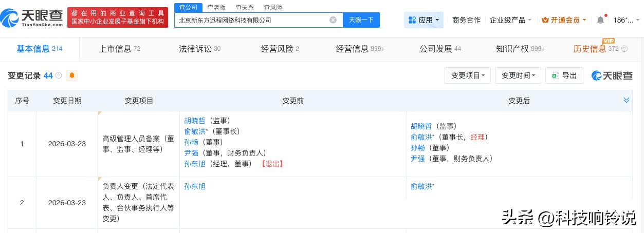Open the 变更项目 filter dropdown
This screenshot has width=644, height=233.
click(468, 75)
